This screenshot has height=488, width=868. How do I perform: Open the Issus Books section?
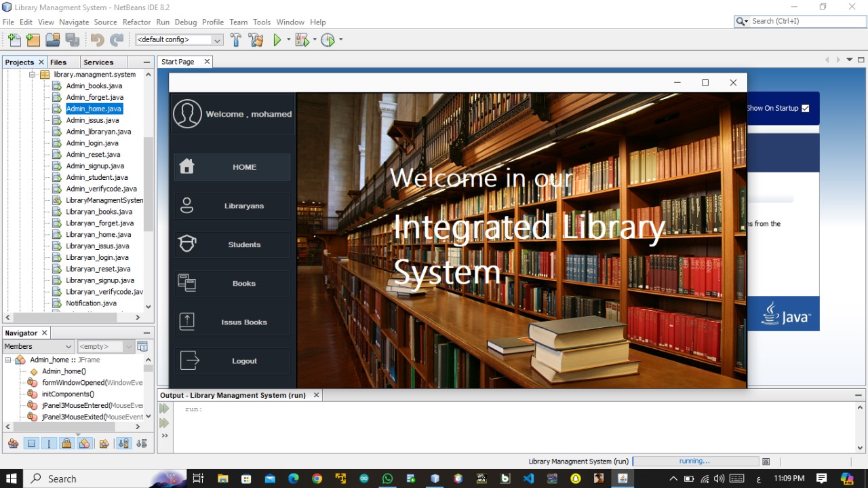[x=232, y=322]
